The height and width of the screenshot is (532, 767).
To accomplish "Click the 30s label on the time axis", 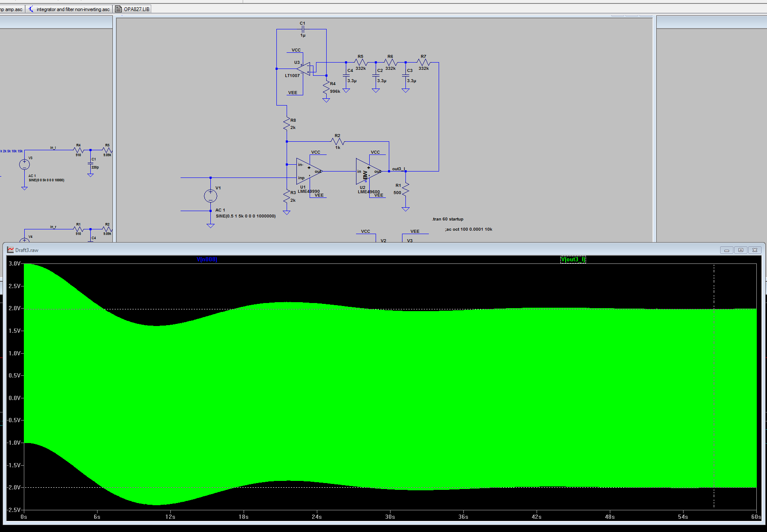I will coord(390,517).
